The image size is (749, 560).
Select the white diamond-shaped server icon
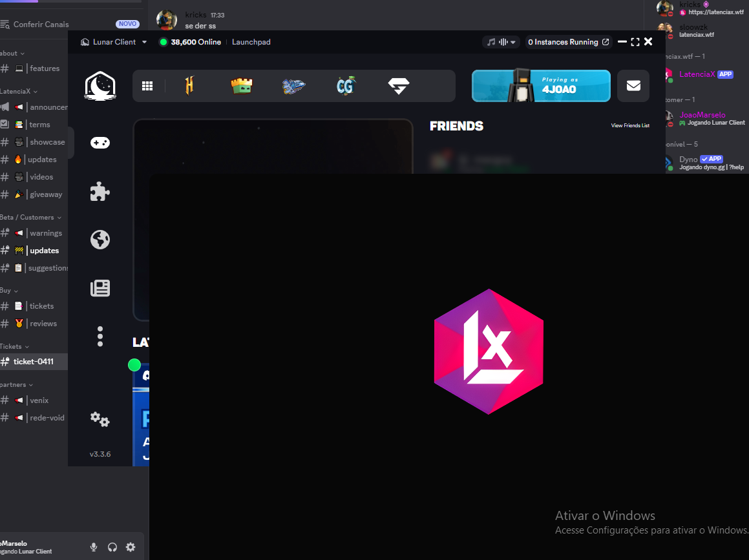(x=398, y=86)
